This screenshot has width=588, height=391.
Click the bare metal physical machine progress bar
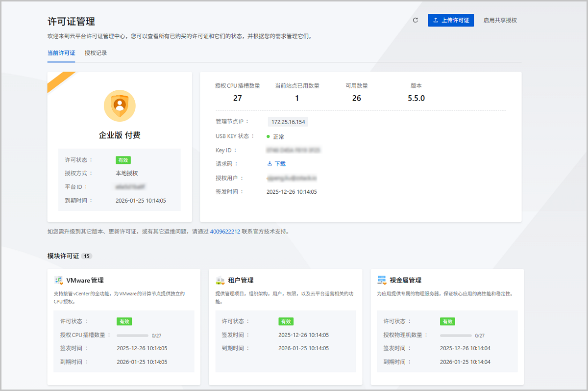pos(456,336)
